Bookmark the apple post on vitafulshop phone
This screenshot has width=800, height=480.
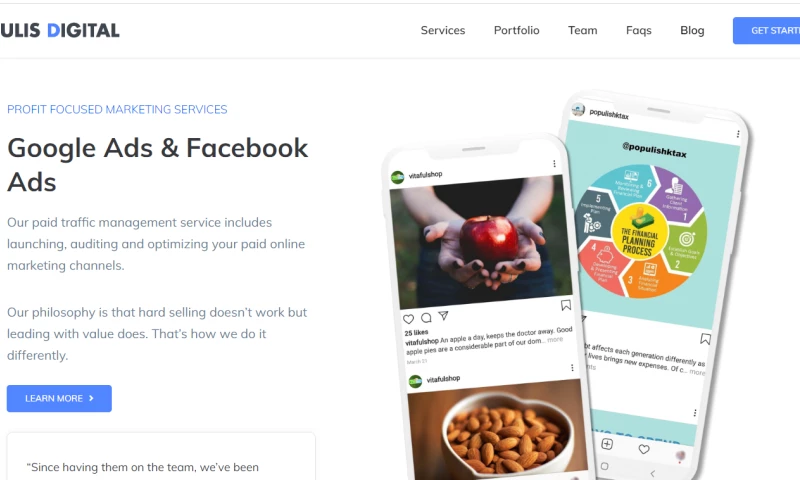click(x=566, y=305)
